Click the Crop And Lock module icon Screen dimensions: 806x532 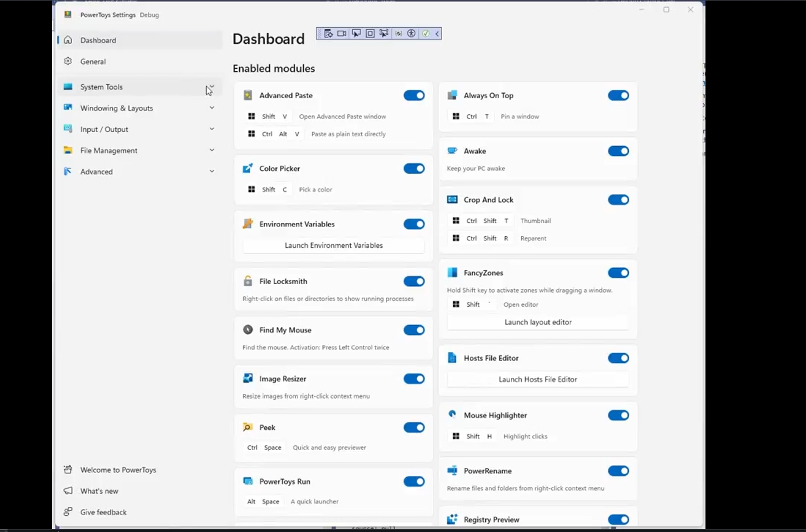[x=452, y=200]
